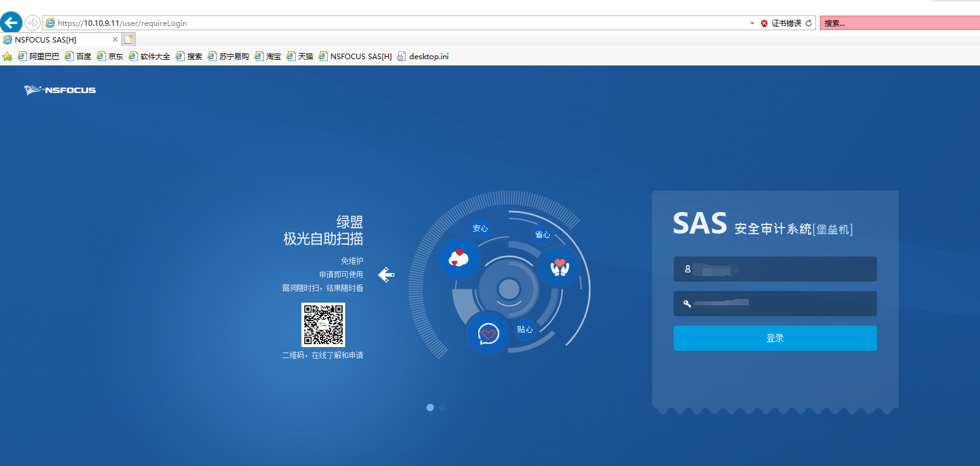Click the 证书错误 certificate error label
This screenshot has width=980, height=466.
tap(786, 23)
